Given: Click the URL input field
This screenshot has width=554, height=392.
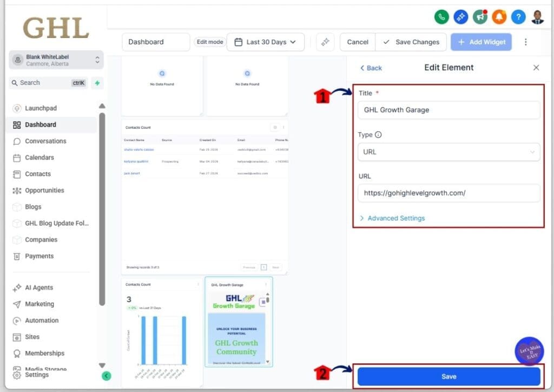Looking at the screenshot, I should click(449, 193).
